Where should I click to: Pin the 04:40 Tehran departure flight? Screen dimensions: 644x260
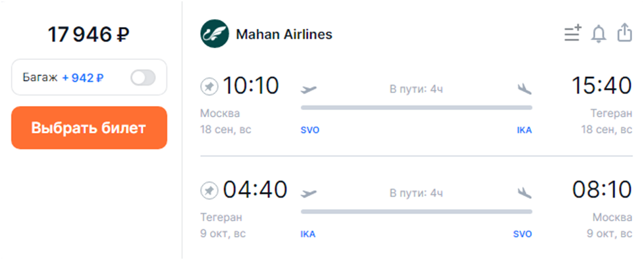(209, 190)
